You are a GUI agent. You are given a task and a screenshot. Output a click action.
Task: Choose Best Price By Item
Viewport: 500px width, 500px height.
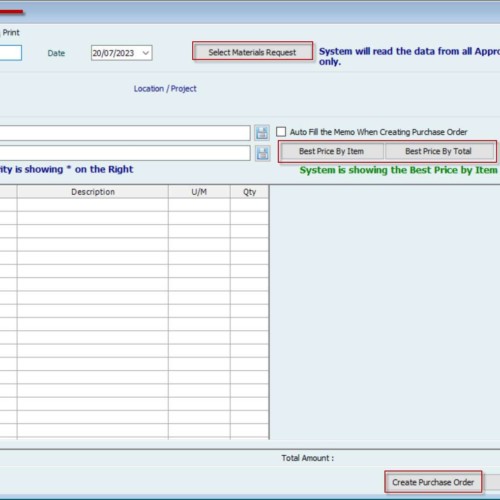click(x=331, y=151)
